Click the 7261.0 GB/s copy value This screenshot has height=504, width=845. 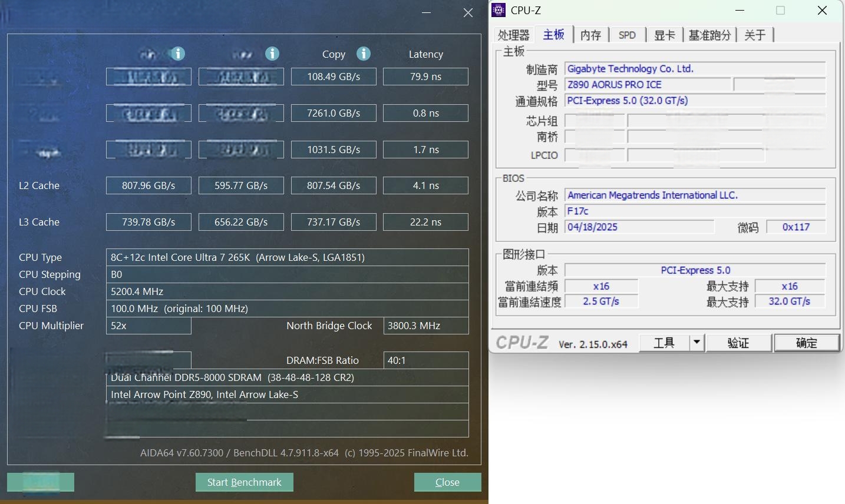click(334, 113)
